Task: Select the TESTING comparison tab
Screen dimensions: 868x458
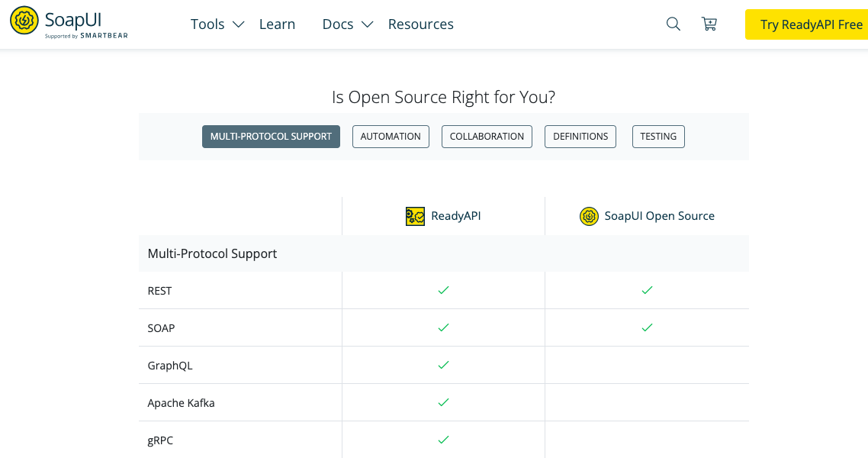Action: (x=657, y=136)
